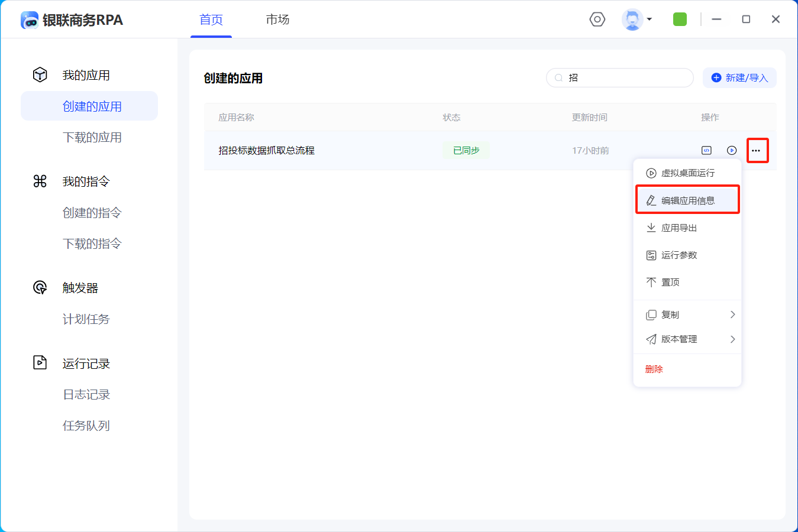Pin the app with 置顶
Screen dimensions: 798x532
coord(670,282)
